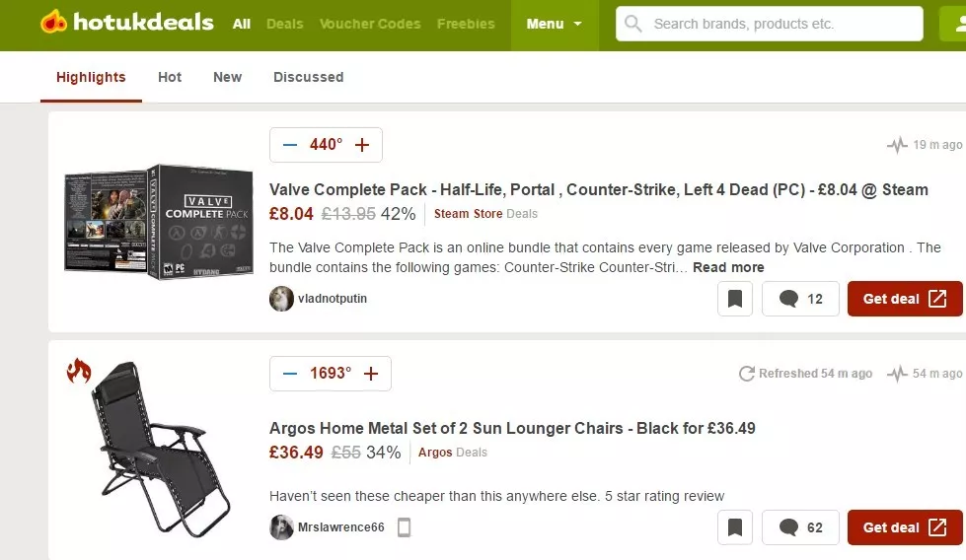
Task: Vote hot on Argos Sun Lounger deal
Action: coord(371,374)
